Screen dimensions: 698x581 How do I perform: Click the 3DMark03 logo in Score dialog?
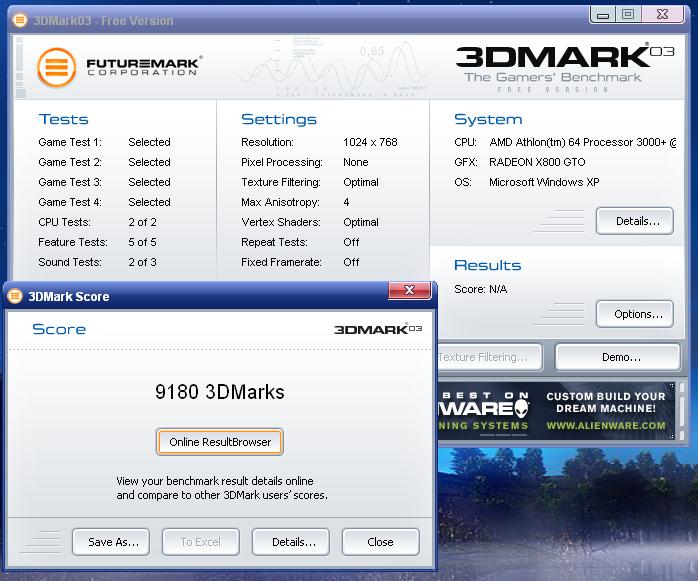pyautogui.click(x=378, y=329)
